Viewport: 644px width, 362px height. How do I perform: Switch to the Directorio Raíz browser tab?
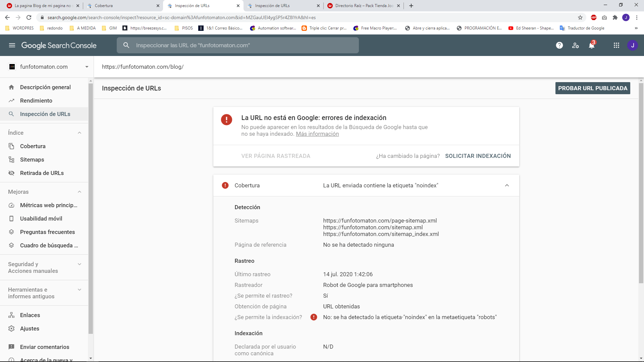[x=363, y=6]
